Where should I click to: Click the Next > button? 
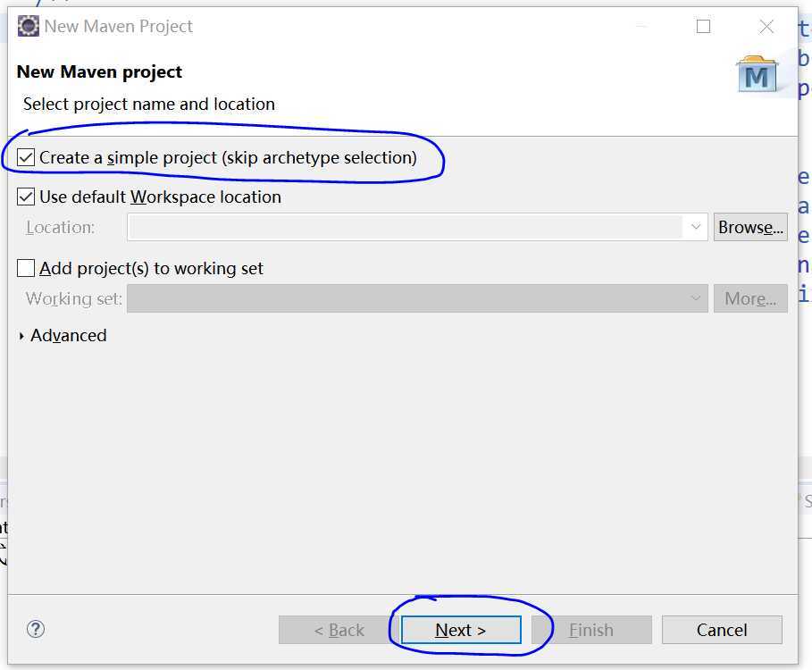tap(461, 630)
